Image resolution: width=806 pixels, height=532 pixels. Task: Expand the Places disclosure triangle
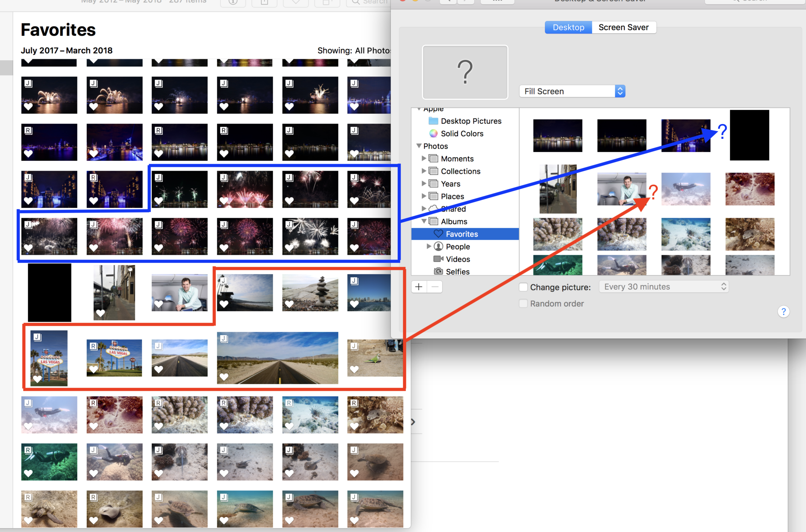[423, 196]
